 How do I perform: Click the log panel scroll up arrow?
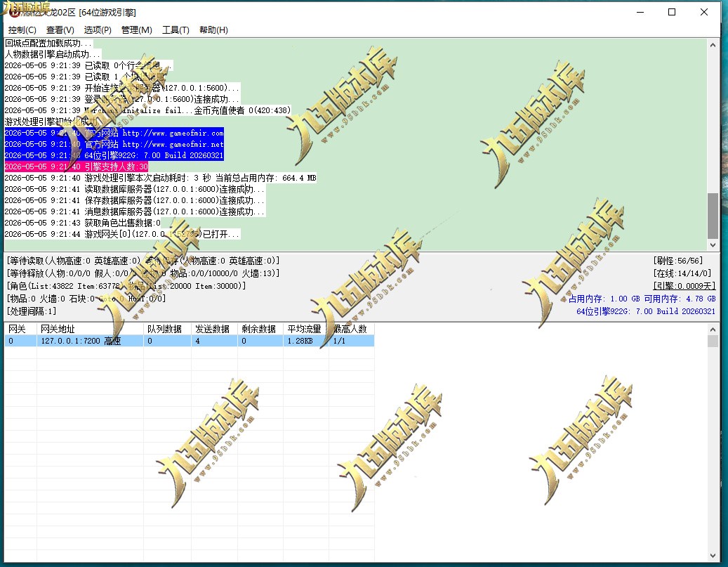pyautogui.click(x=713, y=45)
